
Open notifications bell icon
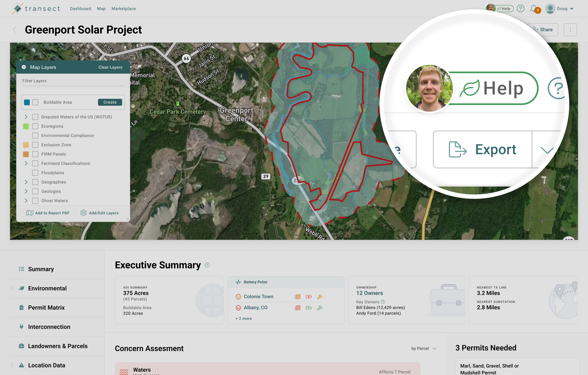tap(533, 8)
